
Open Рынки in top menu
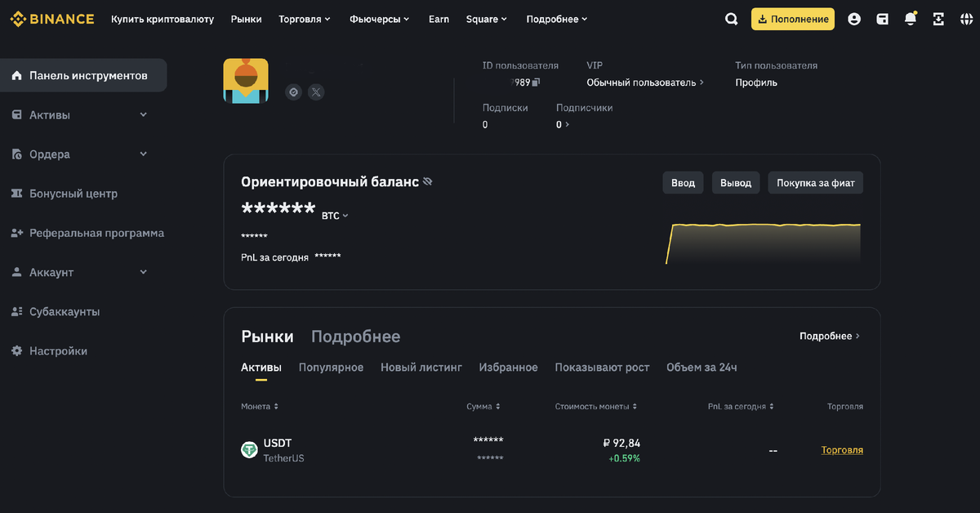[247, 19]
